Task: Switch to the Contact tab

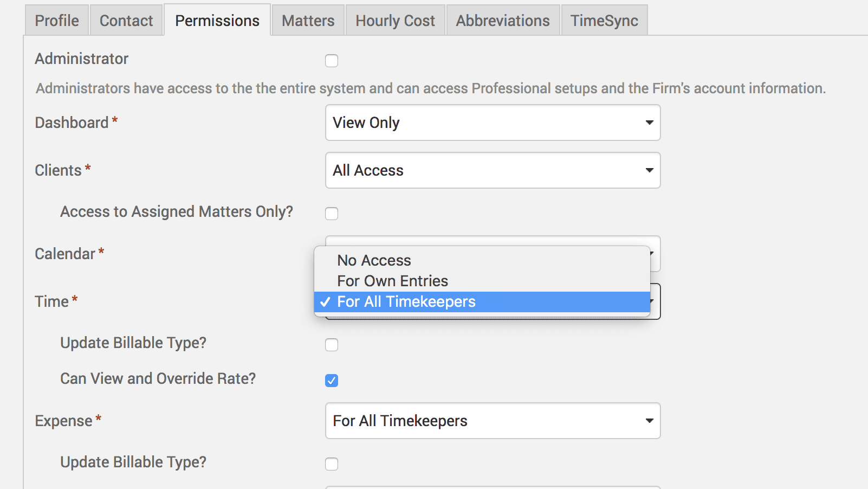Action: point(126,21)
